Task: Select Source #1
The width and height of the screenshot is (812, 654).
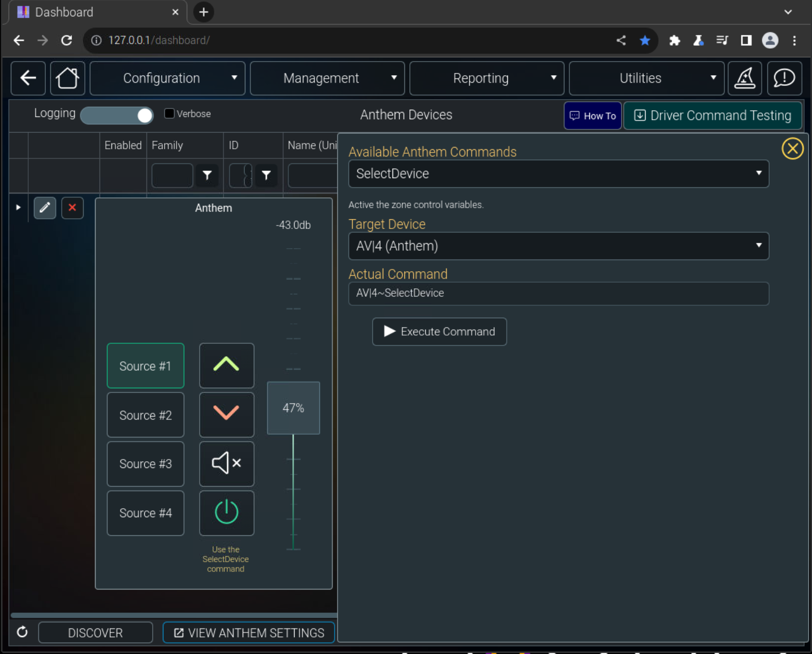Action: point(145,366)
